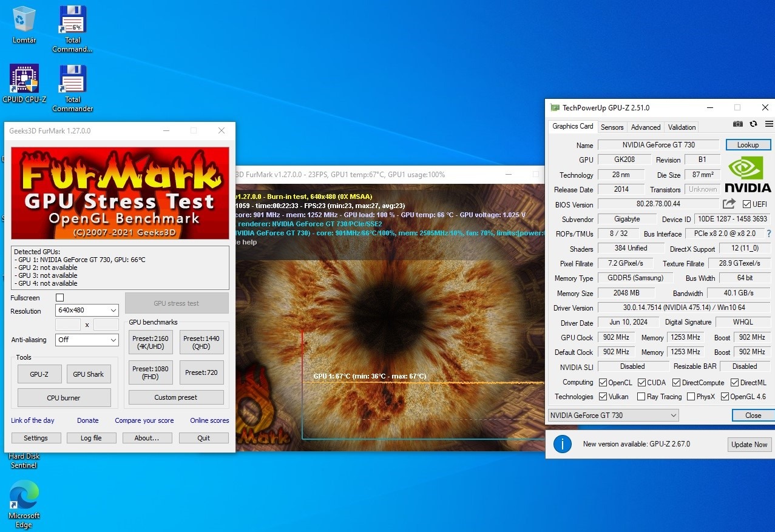The width and height of the screenshot is (775, 532).
Task: Open the About... dialog
Action: 147,438
